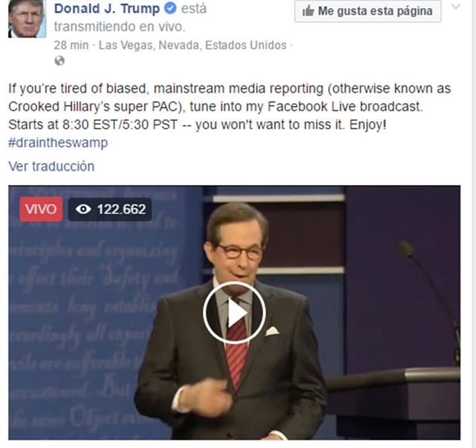The image size is (476, 448).
Task: Click the Donald J. Trump profile picture
Action: point(27,19)
